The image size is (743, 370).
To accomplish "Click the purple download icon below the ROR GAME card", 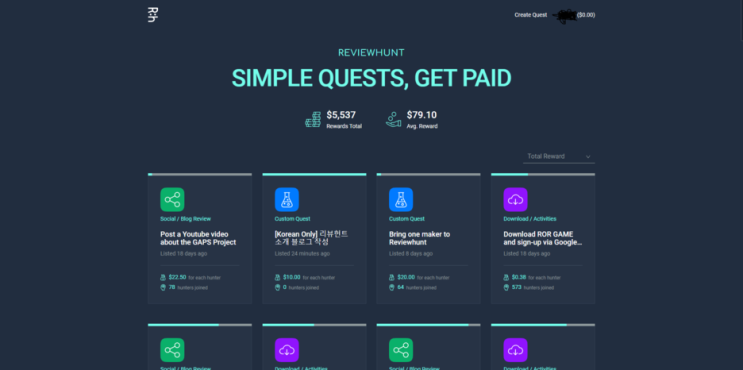I will coord(516,350).
